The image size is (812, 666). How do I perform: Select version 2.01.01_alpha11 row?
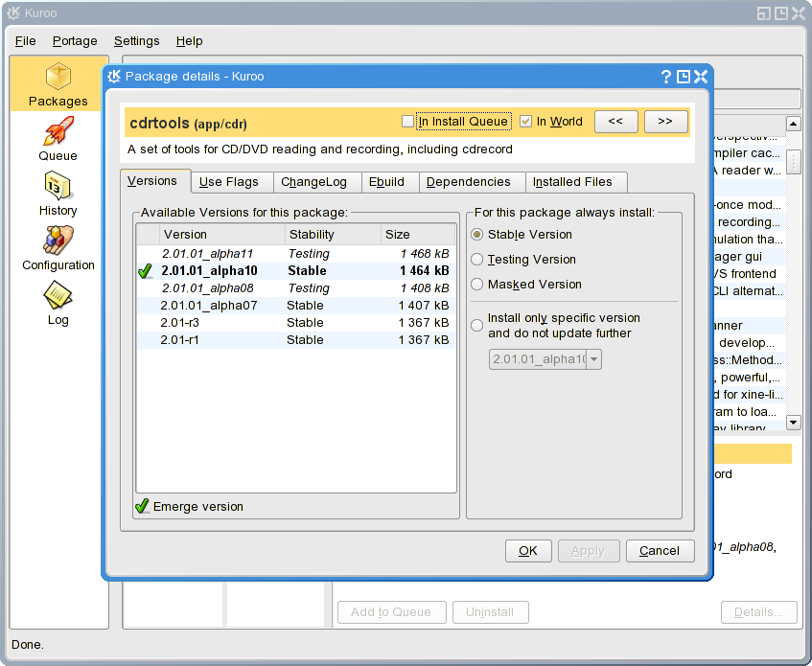tap(296, 254)
